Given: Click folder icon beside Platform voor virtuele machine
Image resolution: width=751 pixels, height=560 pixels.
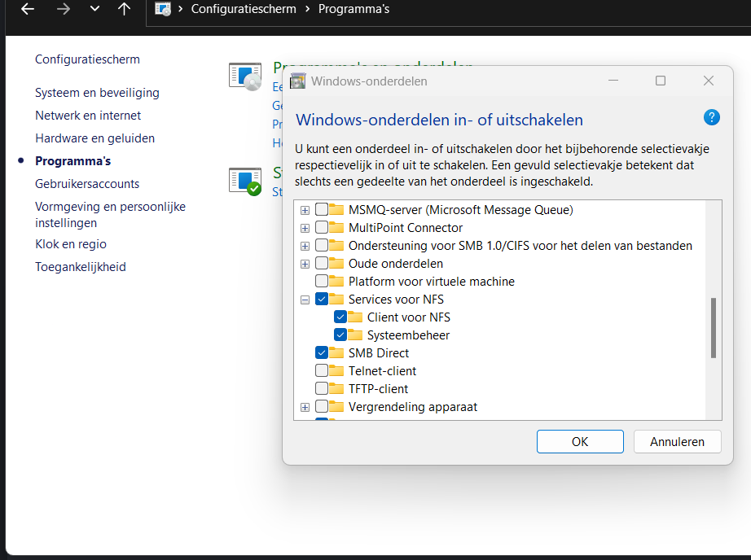Looking at the screenshot, I should pyautogui.click(x=336, y=281).
